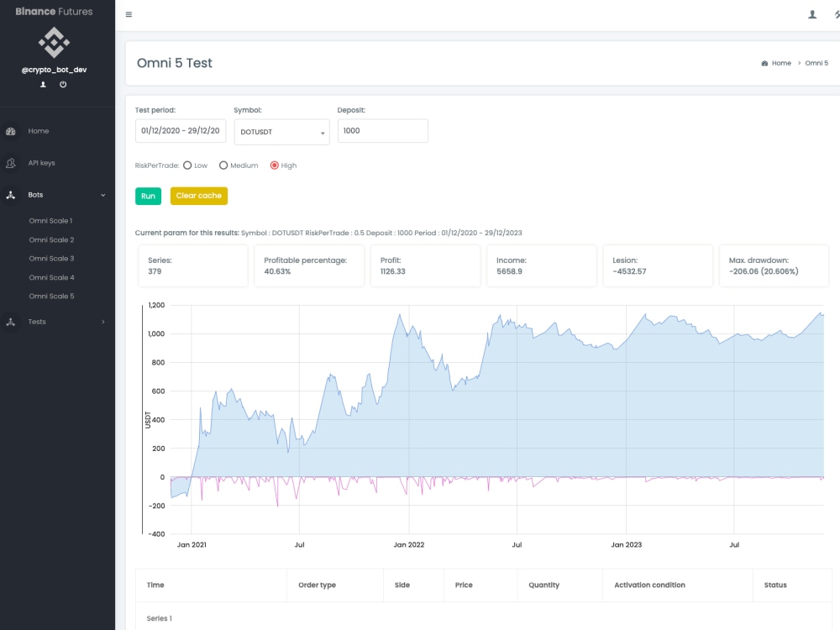Viewport: 840px width, 630px height.
Task: Open the Omni Scale 3 bot page
Action: [x=50, y=258]
